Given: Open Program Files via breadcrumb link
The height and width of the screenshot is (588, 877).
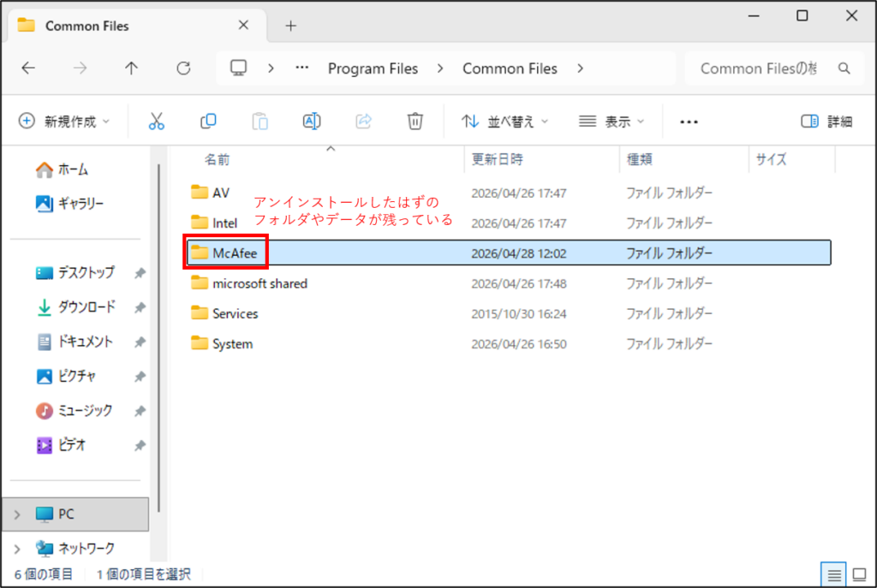Looking at the screenshot, I should pos(373,68).
